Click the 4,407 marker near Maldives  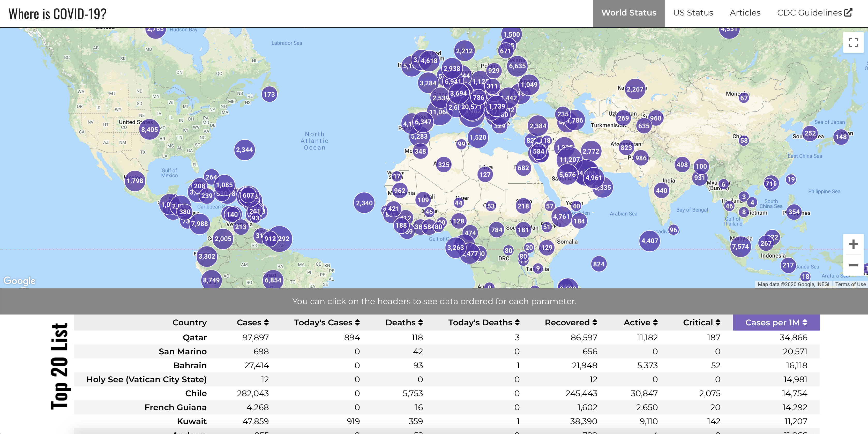(x=649, y=241)
